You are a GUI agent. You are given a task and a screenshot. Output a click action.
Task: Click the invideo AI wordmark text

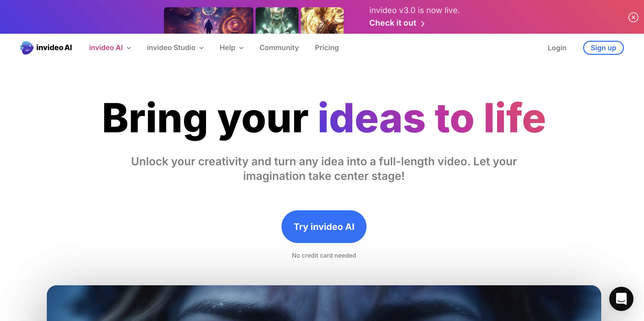click(x=54, y=48)
